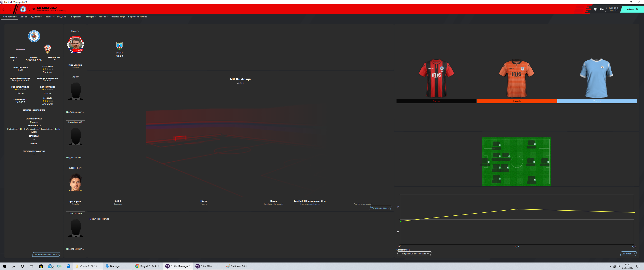Viewport: 644px width, 270px height.
Task: Open the Croatia 2. HNL division link
Action: tap(34, 60)
